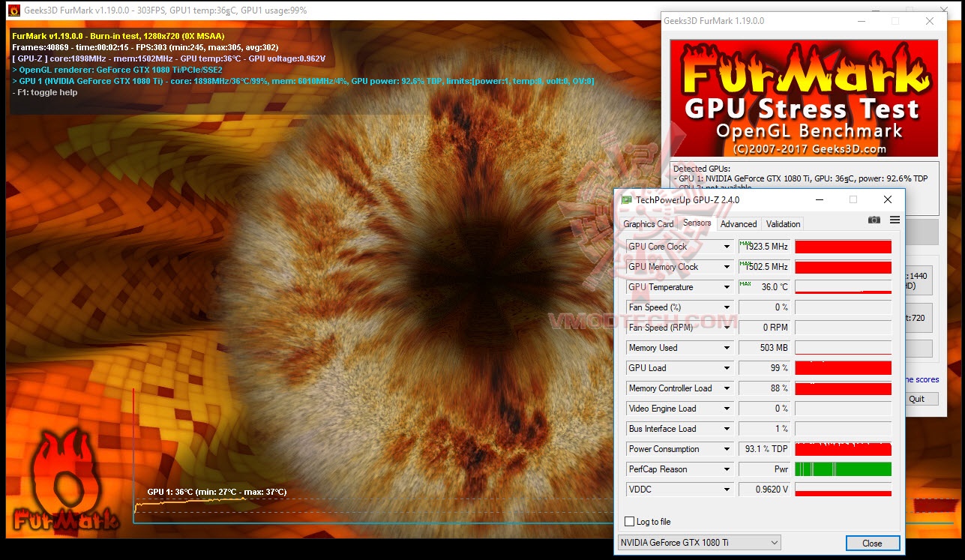Expand the GPU Memory Clock sensor dropdown
This screenshot has height=560, width=965.
pyautogui.click(x=727, y=267)
